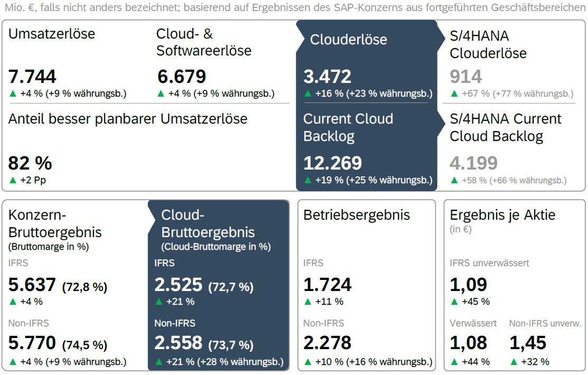The image size is (588, 375).
Task: Click green triangle beside Clouderlöse +16 %
Action: click(x=307, y=94)
